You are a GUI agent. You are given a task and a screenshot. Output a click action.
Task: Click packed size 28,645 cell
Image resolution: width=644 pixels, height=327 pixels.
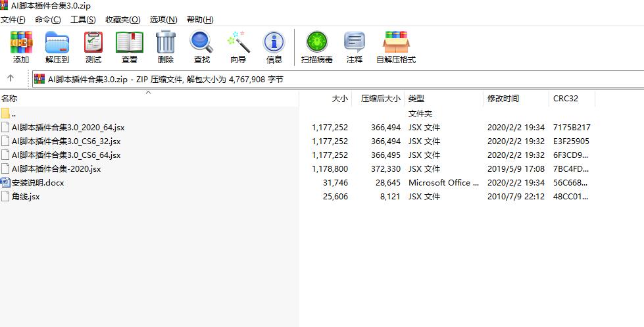point(387,183)
